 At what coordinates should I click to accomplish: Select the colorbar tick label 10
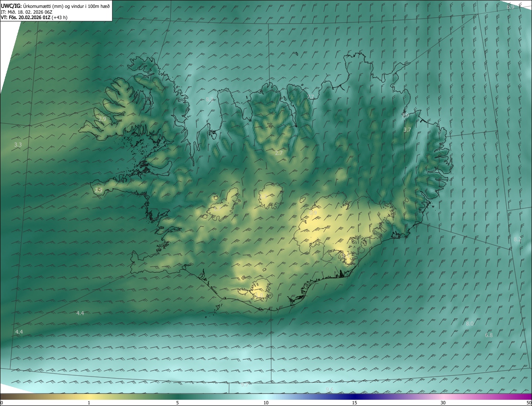pyautogui.click(x=266, y=403)
